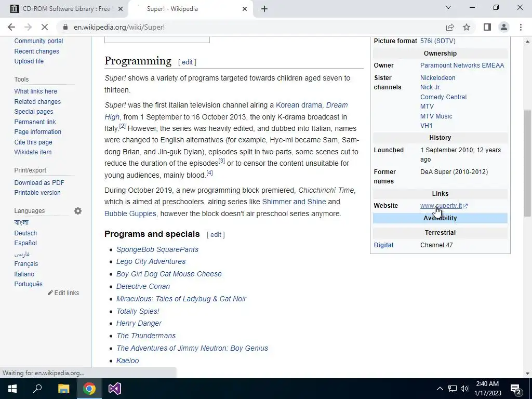
Task: Switch article language to Français
Action: pos(26,263)
